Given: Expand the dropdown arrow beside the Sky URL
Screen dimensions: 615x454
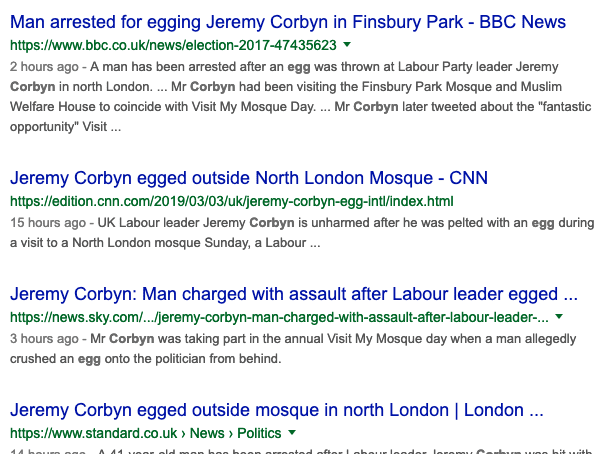Looking at the screenshot, I should pyautogui.click(x=559, y=316).
